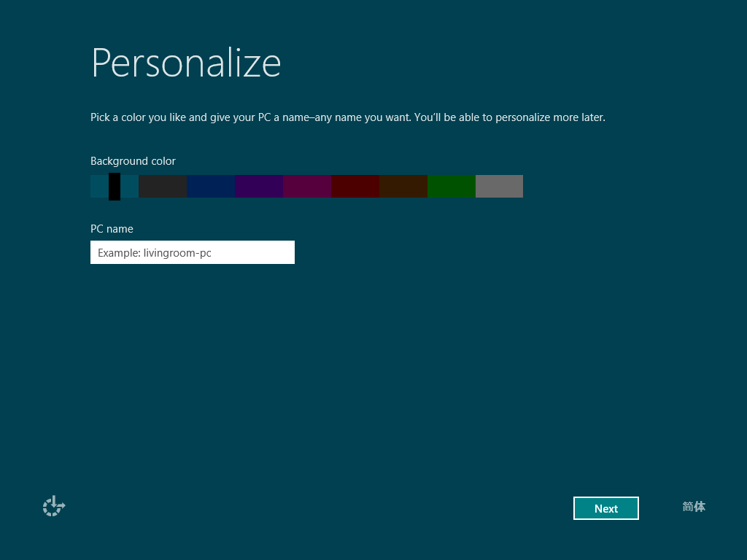This screenshot has width=747, height=560.
Task: Select the navy blue background color
Action: pyautogui.click(x=211, y=186)
